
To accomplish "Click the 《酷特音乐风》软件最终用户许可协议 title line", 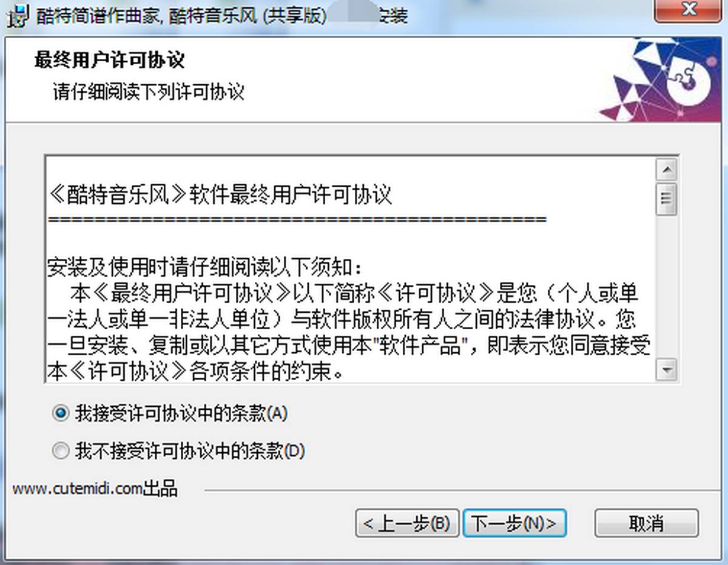I will (220, 195).
